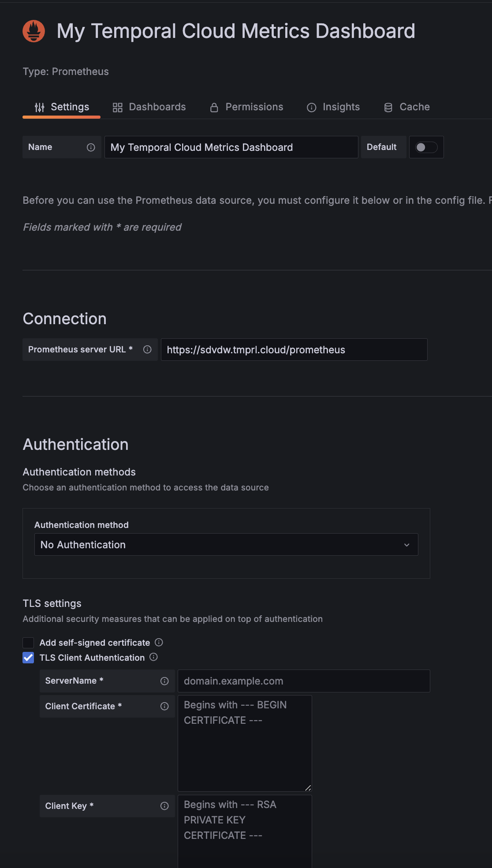Enable the Default data source toggle
This screenshot has width=492, height=868.
pyautogui.click(x=426, y=147)
